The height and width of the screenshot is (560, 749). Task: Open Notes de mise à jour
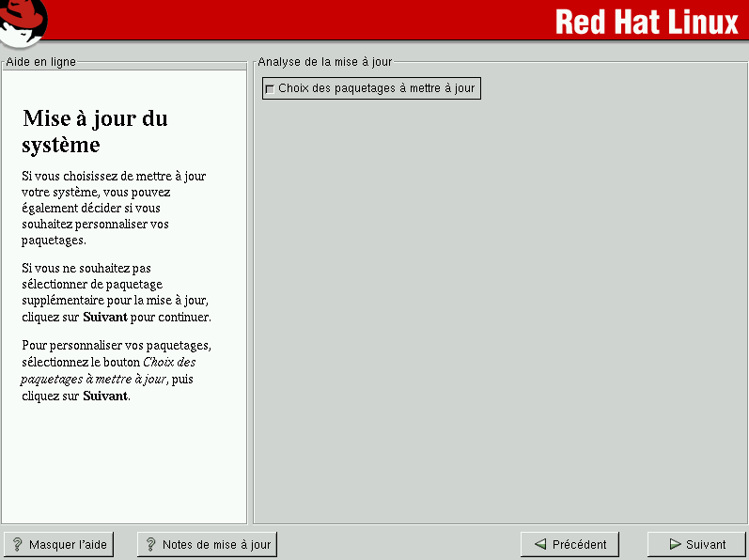pos(207,544)
